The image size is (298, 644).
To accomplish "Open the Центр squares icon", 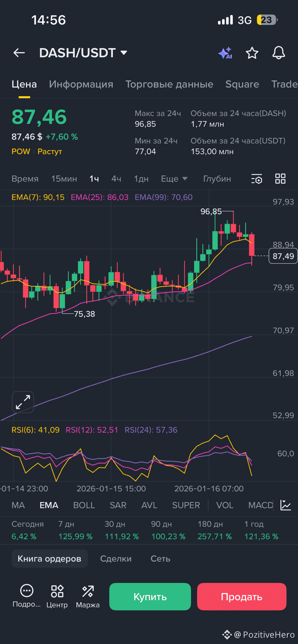I will pyautogui.click(x=57, y=591).
